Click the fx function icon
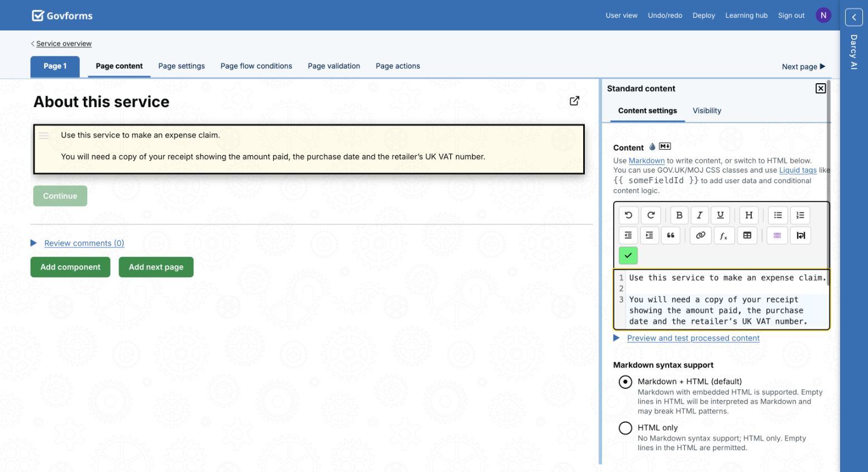The width and height of the screenshot is (868, 472). click(x=723, y=235)
